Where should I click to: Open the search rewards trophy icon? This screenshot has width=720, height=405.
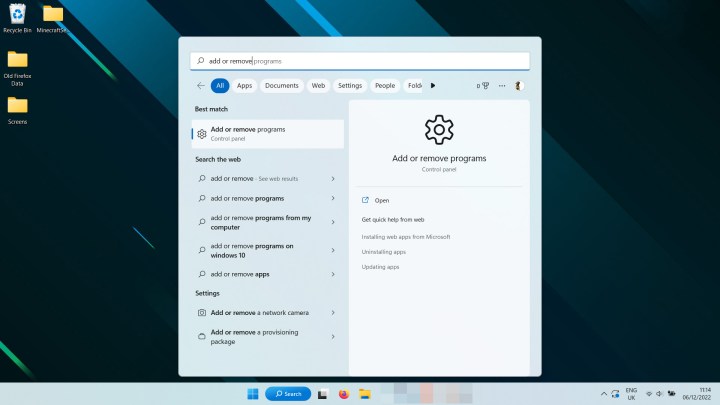486,86
